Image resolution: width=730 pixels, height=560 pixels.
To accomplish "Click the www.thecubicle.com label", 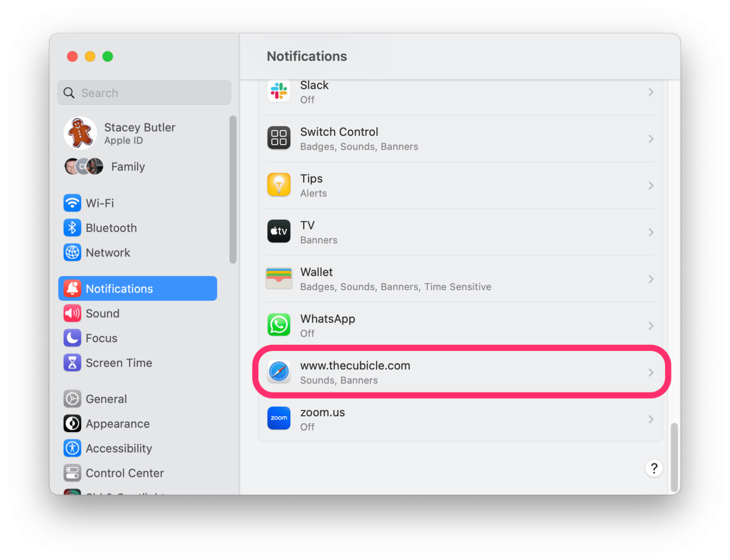I will [355, 366].
